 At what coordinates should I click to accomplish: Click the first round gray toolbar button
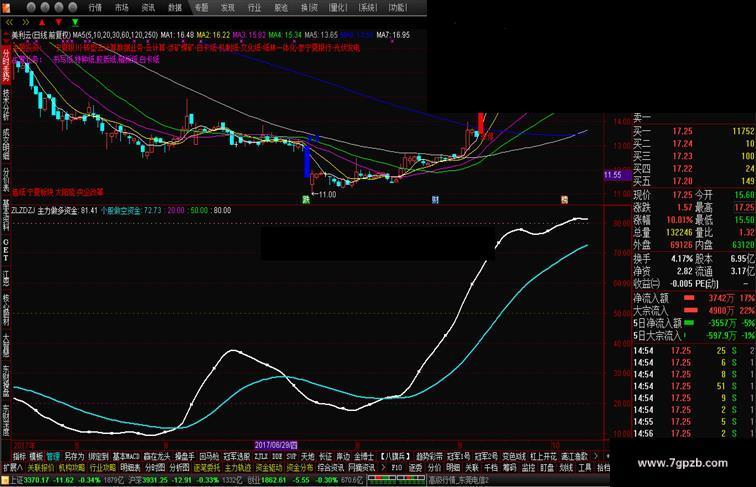[30, 7]
